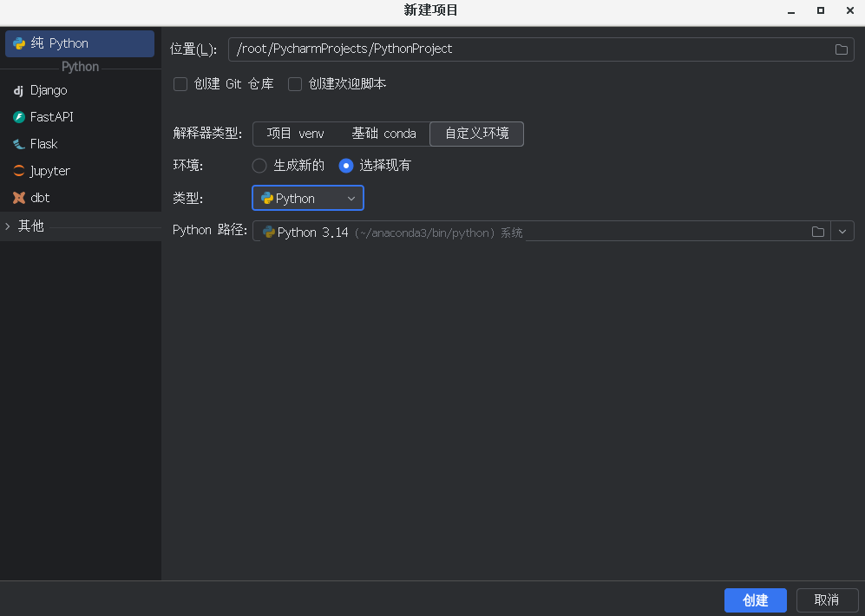Browse for Python path folder icon
The height and width of the screenshot is (616, 865).
click(818, 233)
